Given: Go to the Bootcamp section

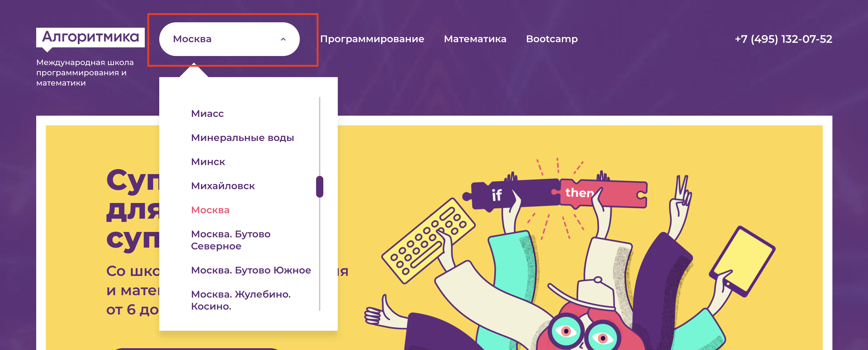Looking at the screenshot, I should tap(552, 39).
